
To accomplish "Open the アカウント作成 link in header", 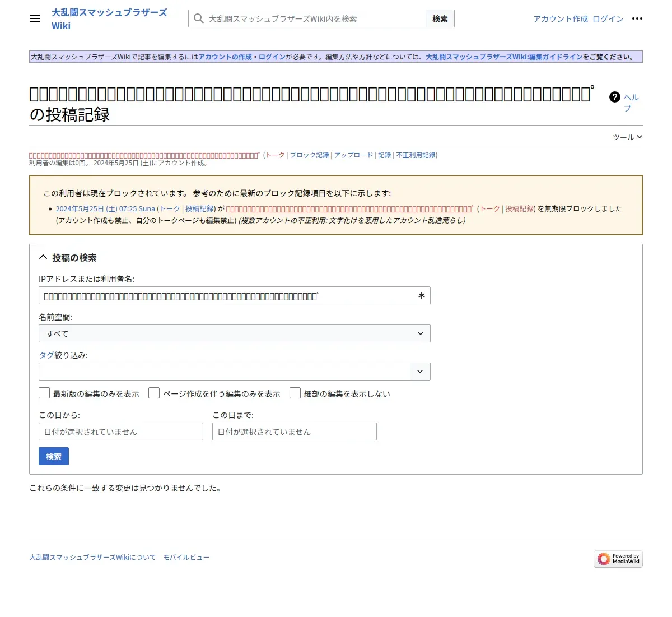I will click(561, 18).
